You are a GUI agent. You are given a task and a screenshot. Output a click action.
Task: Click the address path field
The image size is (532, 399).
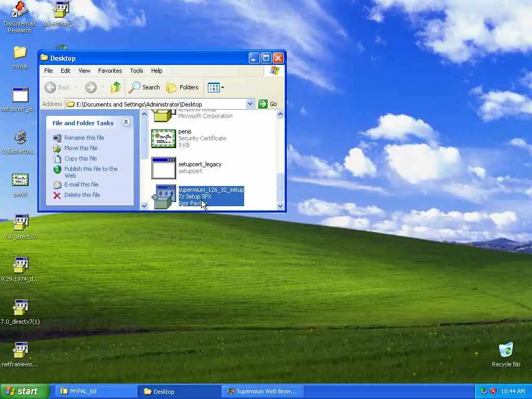(156, 104)
